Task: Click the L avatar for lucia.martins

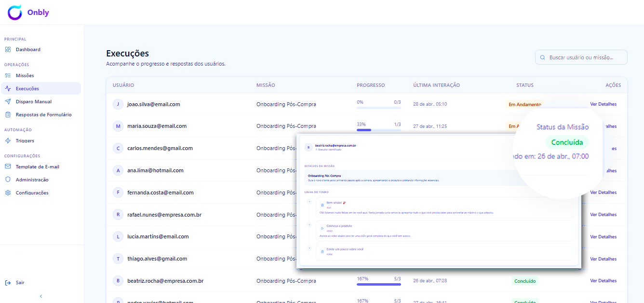Action: tap(118, 237)
